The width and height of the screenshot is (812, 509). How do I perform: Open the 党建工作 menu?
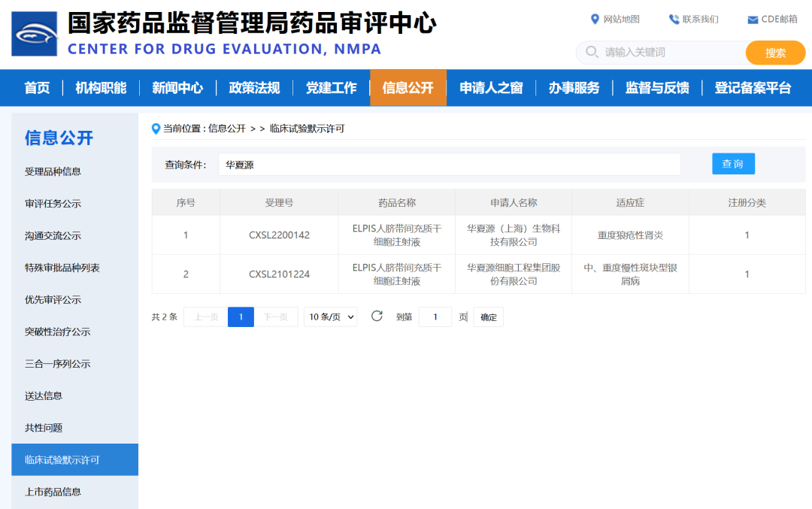coord(332,88)
